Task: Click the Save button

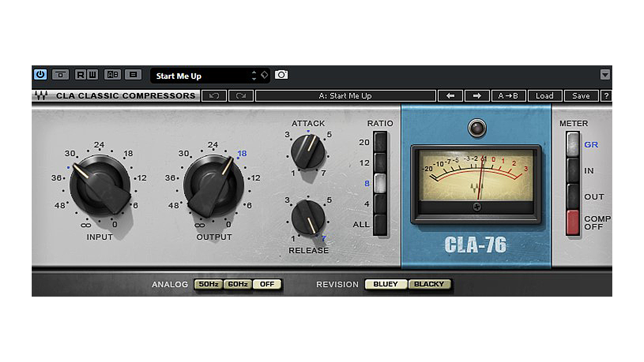Action: [x=581, y=96]
